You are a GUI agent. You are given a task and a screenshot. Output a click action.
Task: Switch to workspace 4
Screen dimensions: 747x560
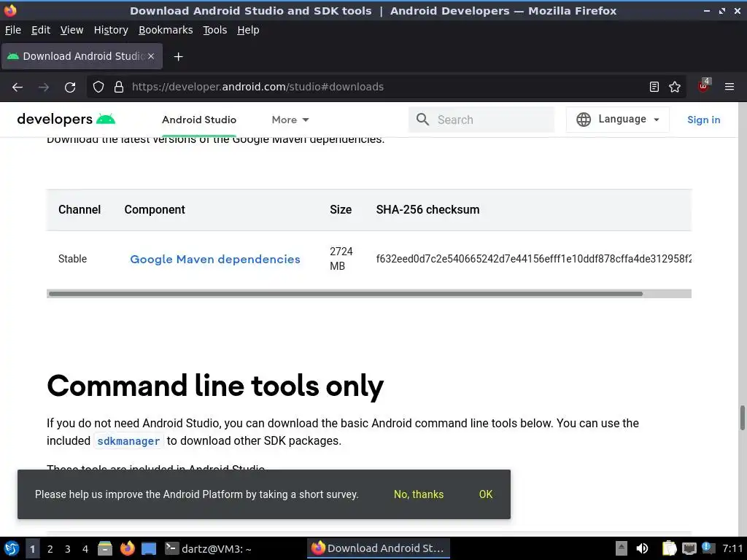tap(85, 549)
